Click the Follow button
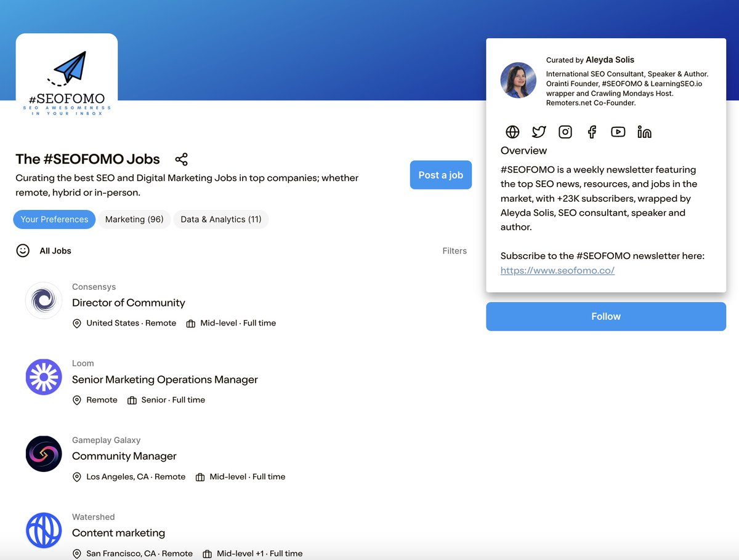 point(606,316)
